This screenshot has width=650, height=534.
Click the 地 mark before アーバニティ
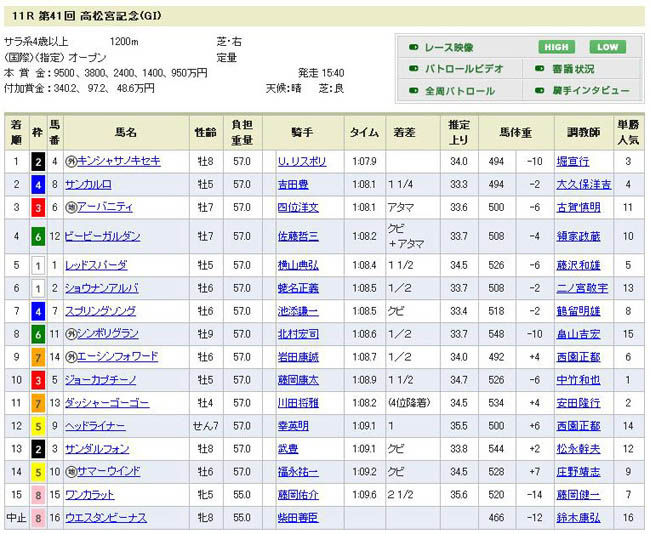click(71, 207)
